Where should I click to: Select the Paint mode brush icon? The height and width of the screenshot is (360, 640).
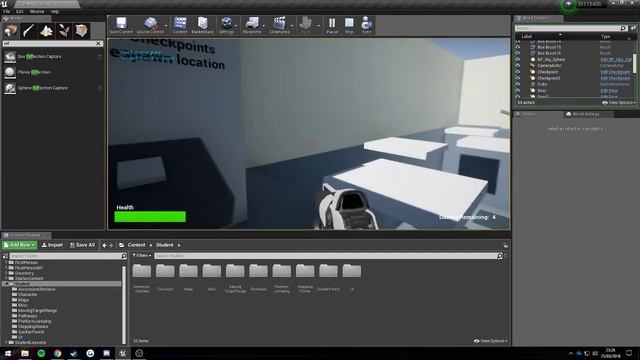(x=28, y=31)
